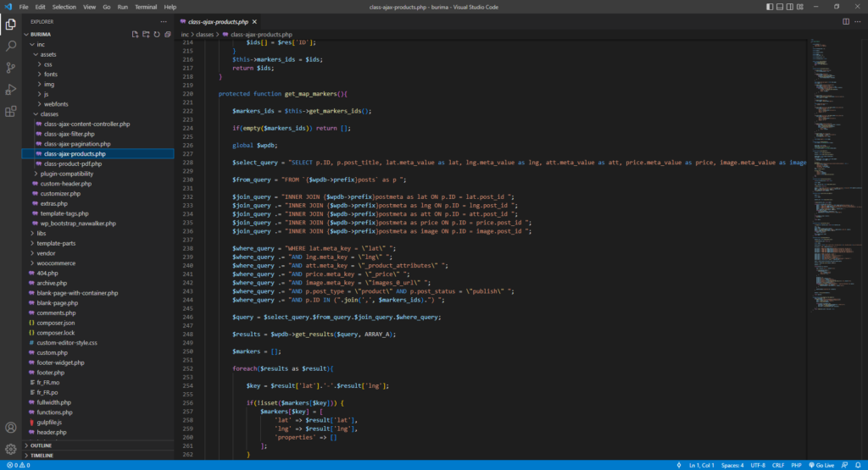Open the Help menu
Image resolution: width=868 pixels, height=470 pixels.
[x=170, y=7]
